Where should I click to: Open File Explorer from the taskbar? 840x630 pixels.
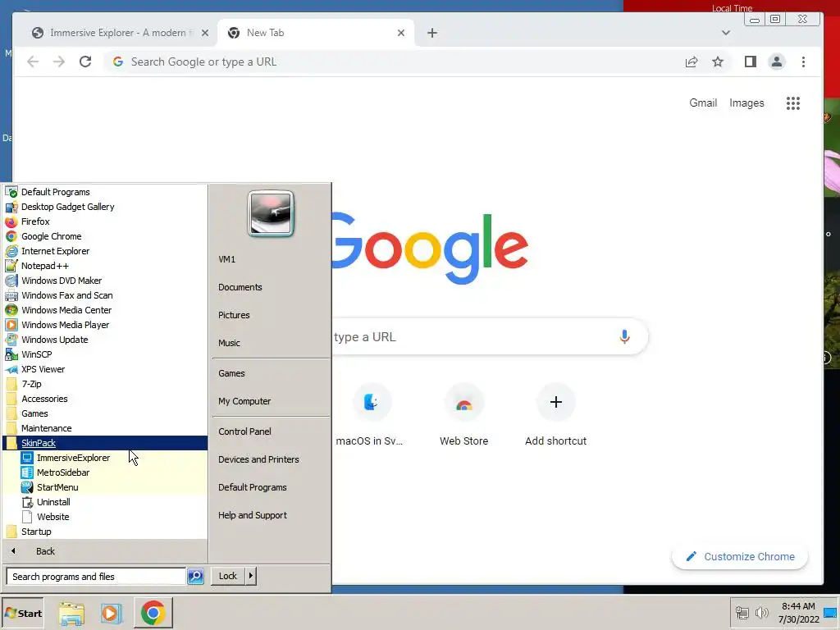click(71, 613)
